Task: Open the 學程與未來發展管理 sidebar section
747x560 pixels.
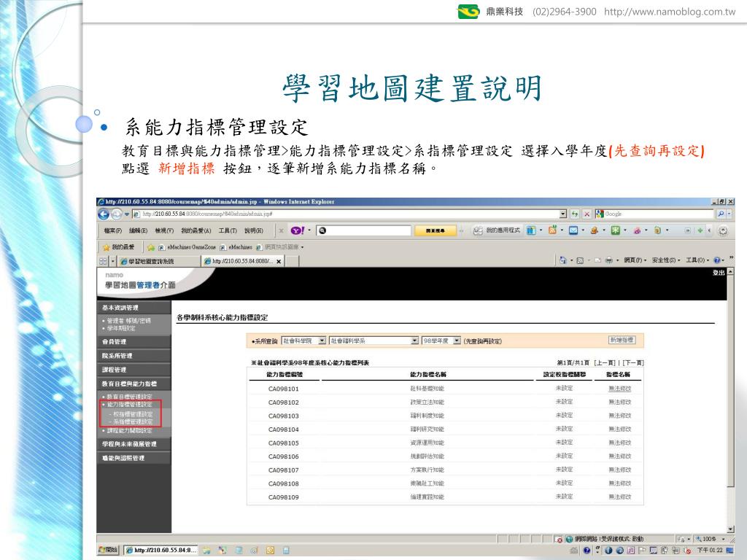Action: coord(133,444)
